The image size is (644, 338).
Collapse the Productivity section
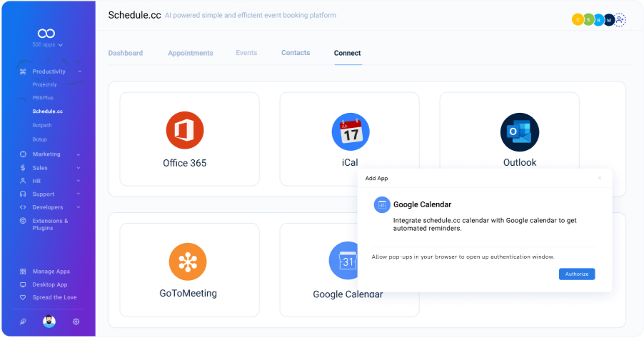79,71
